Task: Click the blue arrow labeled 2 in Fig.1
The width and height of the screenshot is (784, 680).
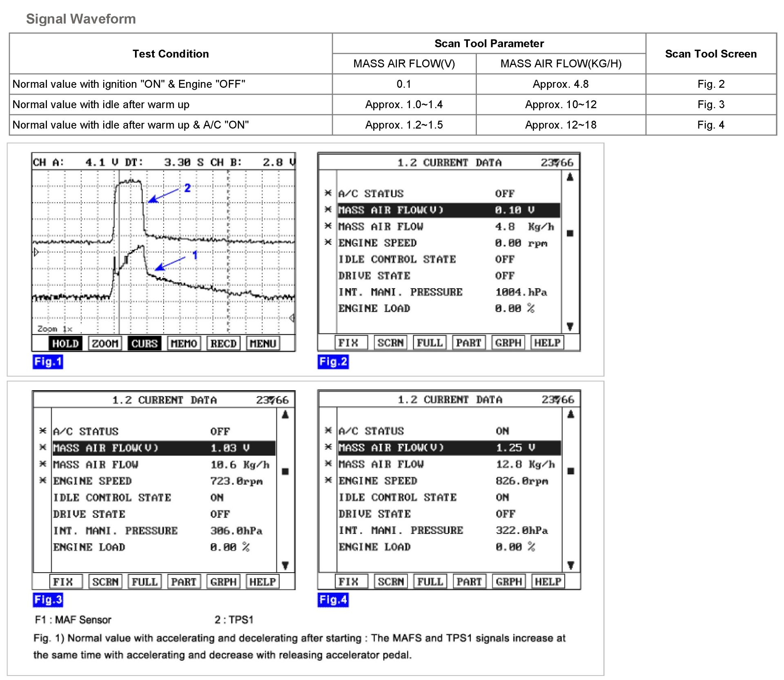Action: click(x=164, y=195)
